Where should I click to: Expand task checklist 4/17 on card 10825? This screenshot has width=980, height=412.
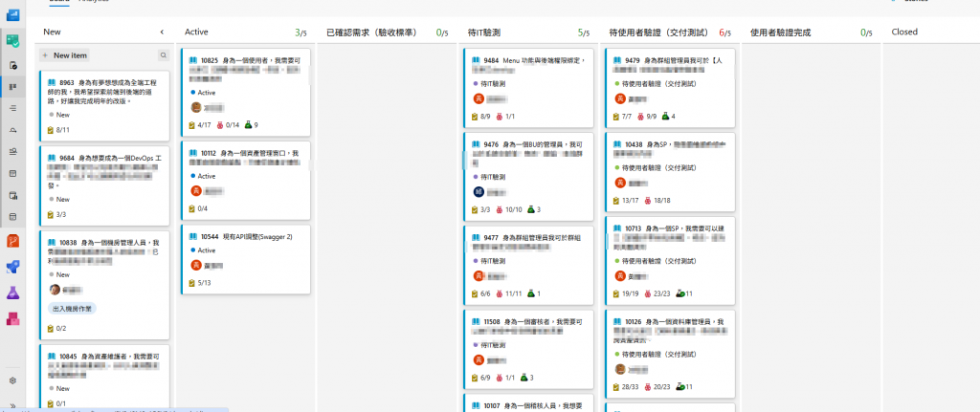[x=200, y=125]
